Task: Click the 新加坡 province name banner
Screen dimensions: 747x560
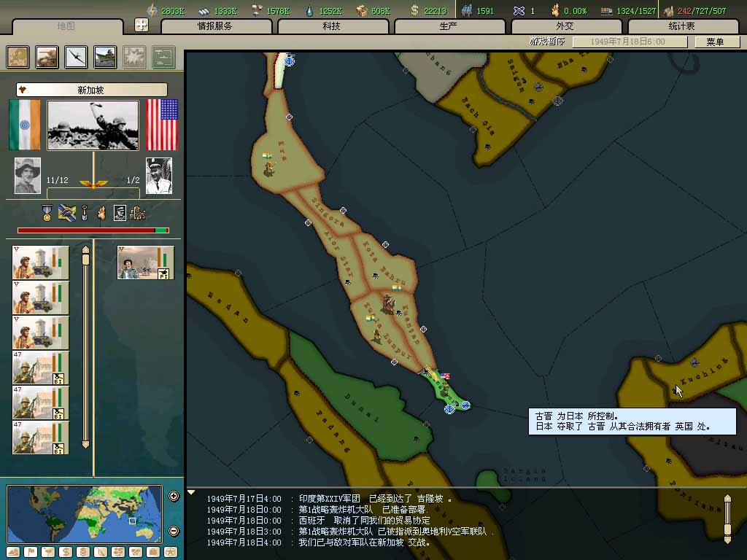Action: tap(91, 90)
